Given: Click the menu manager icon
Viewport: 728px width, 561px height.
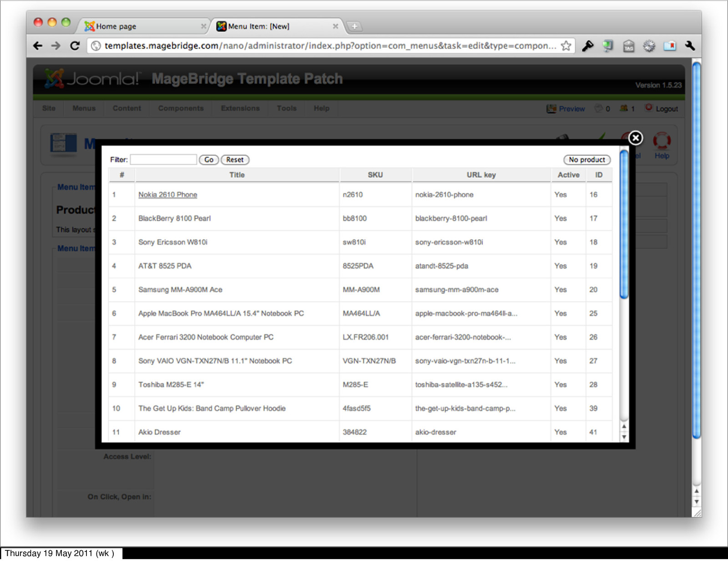Looking at the screenshot, I should tap(63, 143).
